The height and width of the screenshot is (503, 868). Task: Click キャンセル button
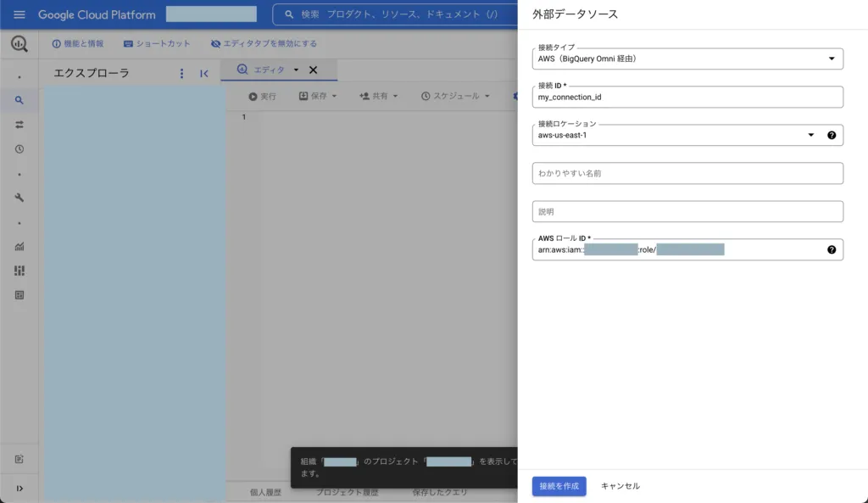pyautogui.click(x=620, y=486)
